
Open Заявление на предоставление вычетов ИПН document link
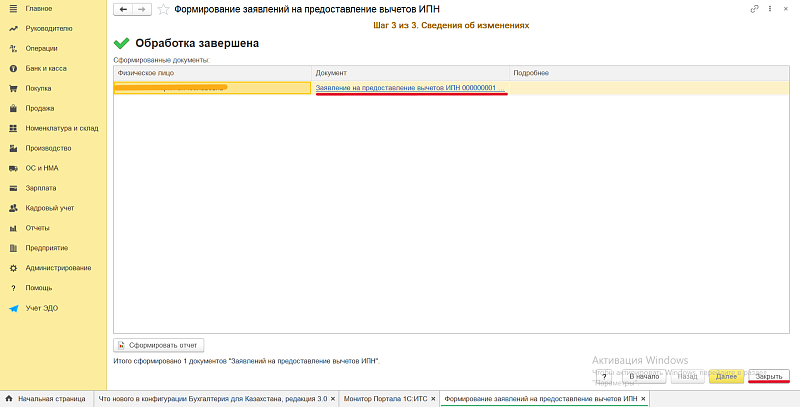tap(405, 88)
